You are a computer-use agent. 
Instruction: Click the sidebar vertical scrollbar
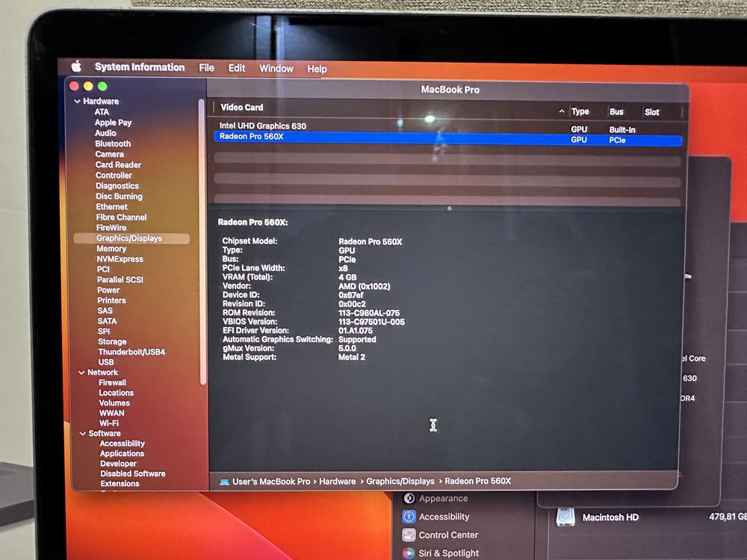(x=202, y=240)
